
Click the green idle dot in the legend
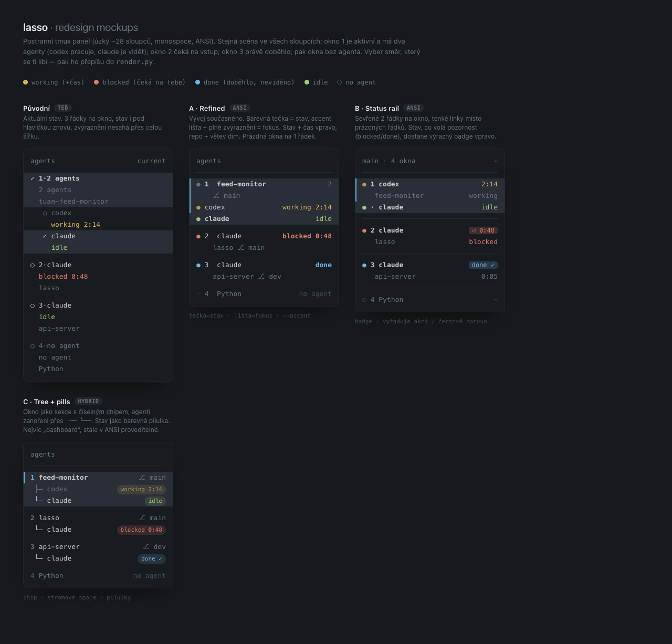click(307, 82)
